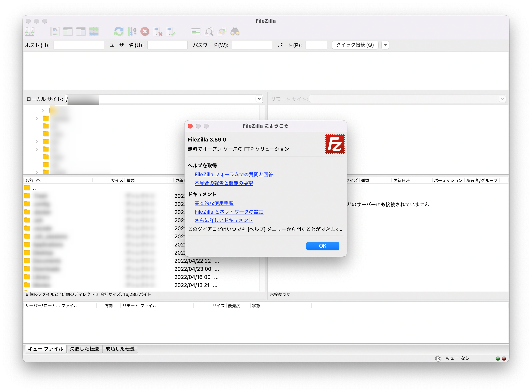
Task: Sort remote list by 所有者/グループ column
Action: pyautogui.click(x=482, y=180)
